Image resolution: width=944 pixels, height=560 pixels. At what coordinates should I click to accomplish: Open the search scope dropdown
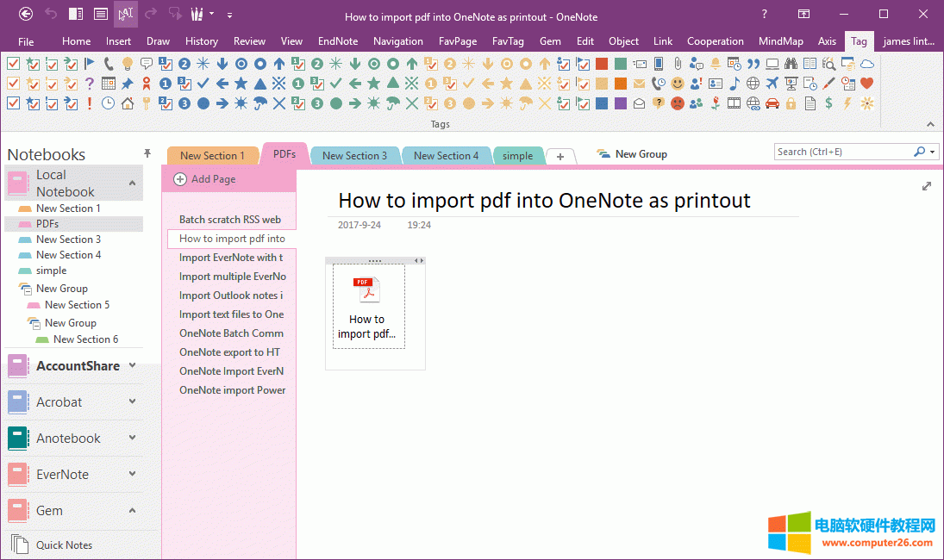[x=931, y=151]
